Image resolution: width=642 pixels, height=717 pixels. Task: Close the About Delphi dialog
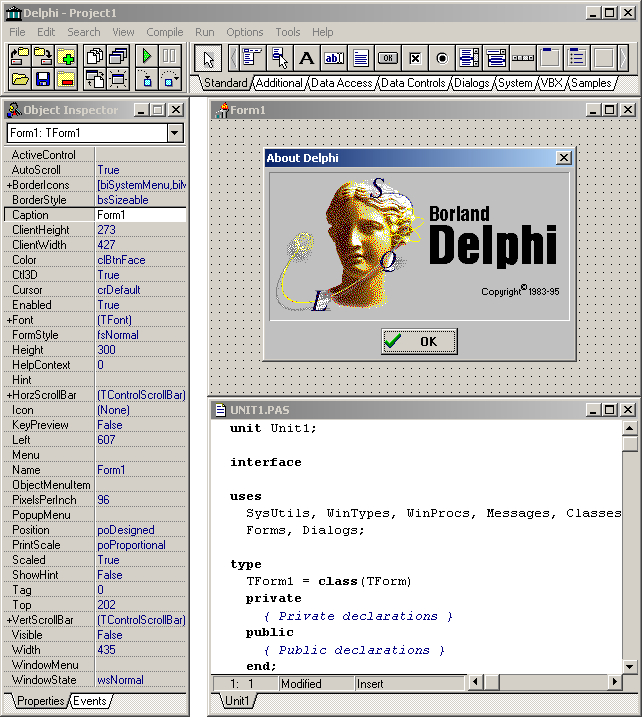pyautogui.click(x=564, y=158)
